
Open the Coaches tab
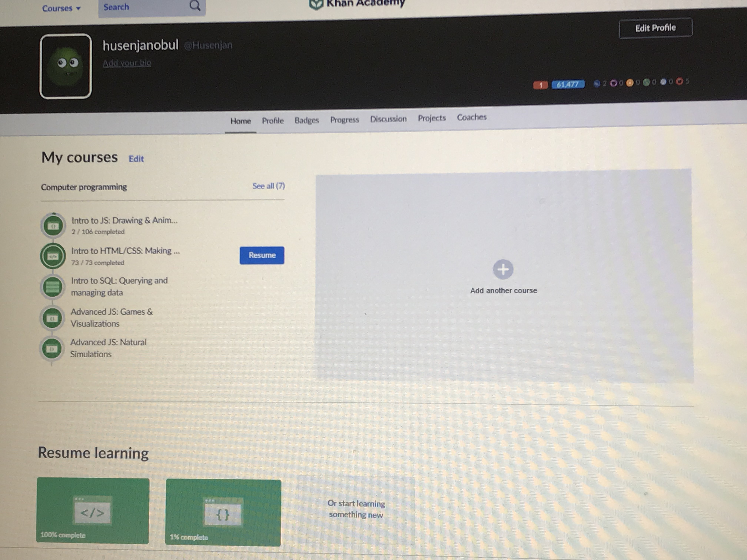pos(472,117)
